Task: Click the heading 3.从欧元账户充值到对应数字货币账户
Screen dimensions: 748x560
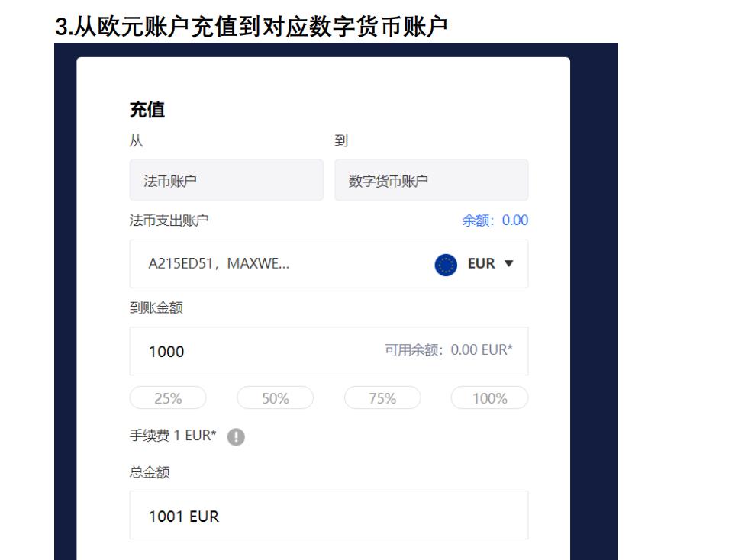Action: tap(251, 26)
